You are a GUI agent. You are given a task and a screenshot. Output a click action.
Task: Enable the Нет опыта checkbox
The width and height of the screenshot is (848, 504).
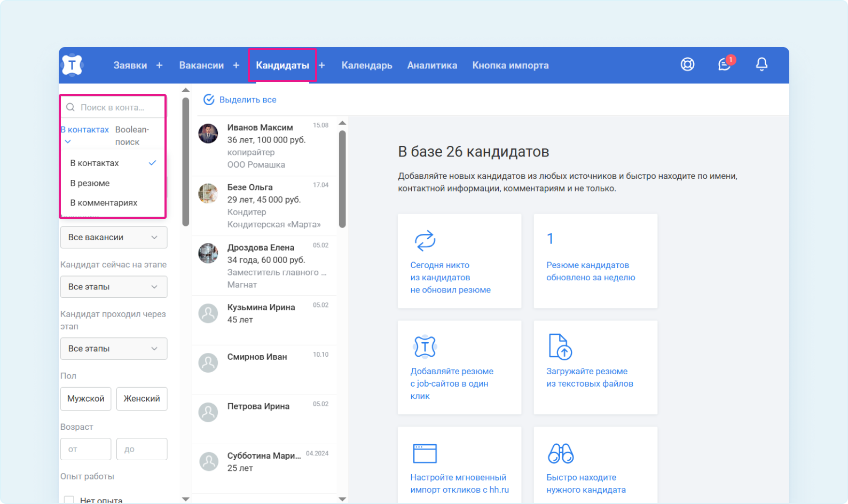point(69,500)
